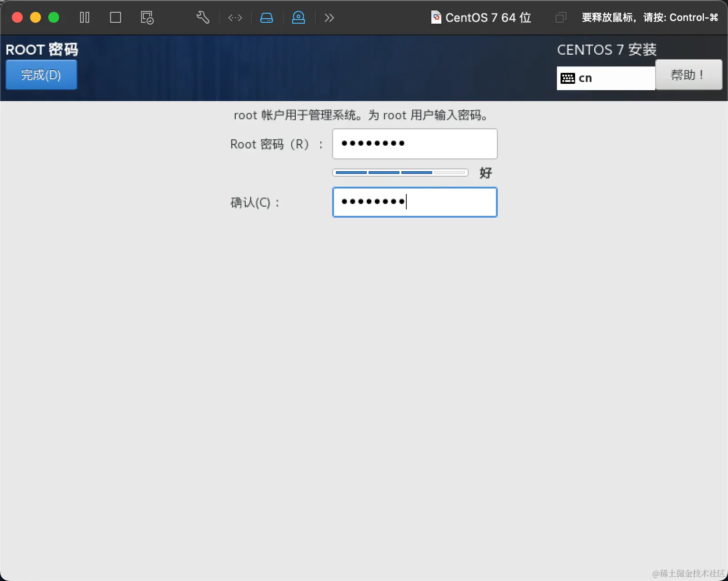
Task: Click the root account description text
Action: (362, 115)
